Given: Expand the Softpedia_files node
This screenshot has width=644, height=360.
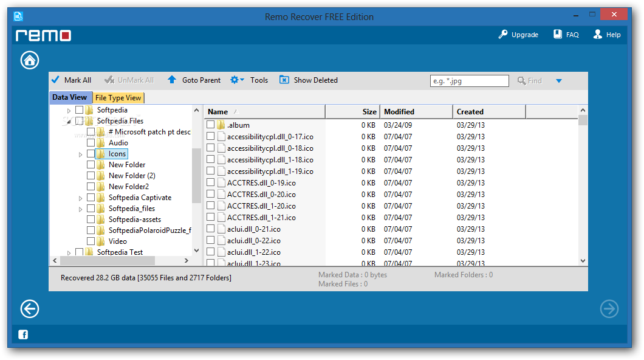Looking at the screenshot, I should click(x=80, y=209).
